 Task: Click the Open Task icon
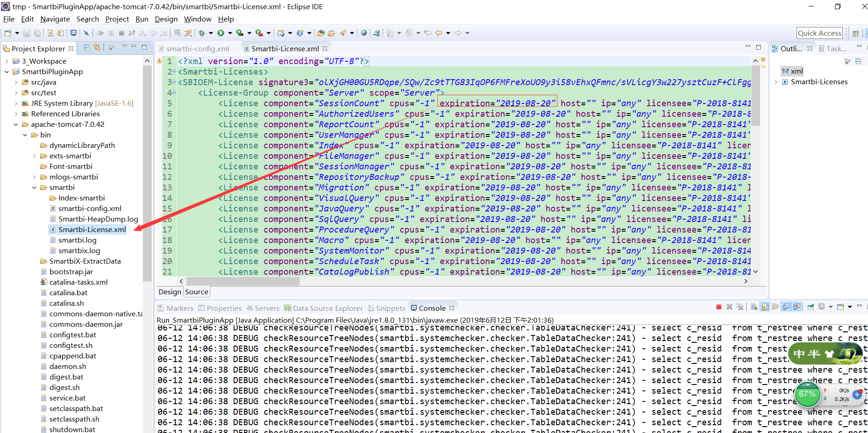(331, 33)
